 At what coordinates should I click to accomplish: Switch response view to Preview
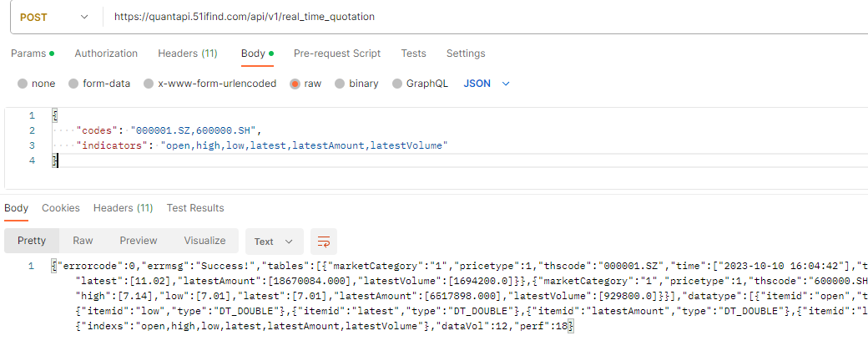(138, 241)
